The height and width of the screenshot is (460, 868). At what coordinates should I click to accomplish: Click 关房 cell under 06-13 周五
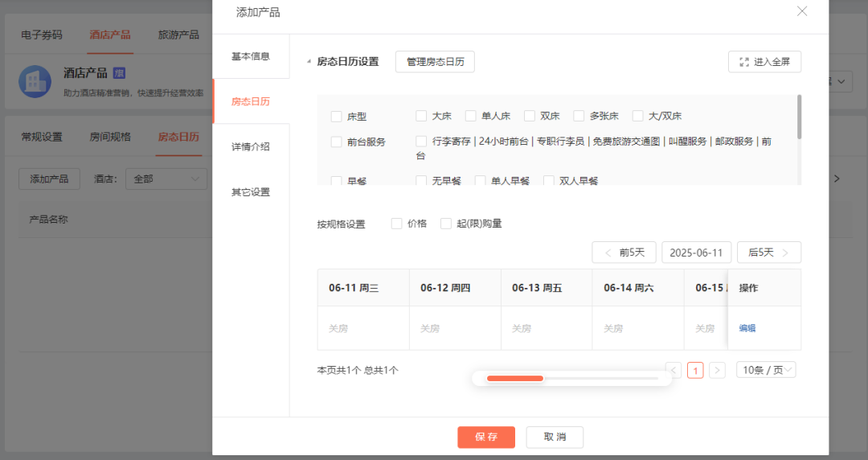[x=547, y=328]
